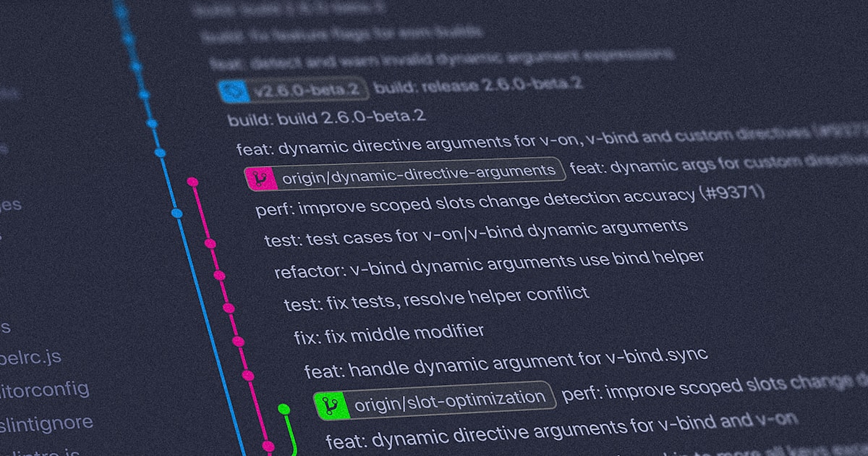The image size is (868, 456).
Task: Select commit "feat: dynamic directive arguments for v-on, v-bind and custom directives"
Action: coord(551,140)
